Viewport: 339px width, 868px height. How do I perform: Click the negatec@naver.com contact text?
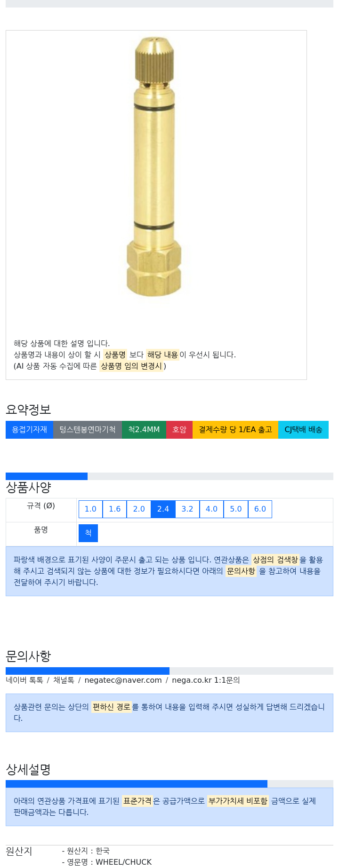pyautogui.click(x=123, y=680)
